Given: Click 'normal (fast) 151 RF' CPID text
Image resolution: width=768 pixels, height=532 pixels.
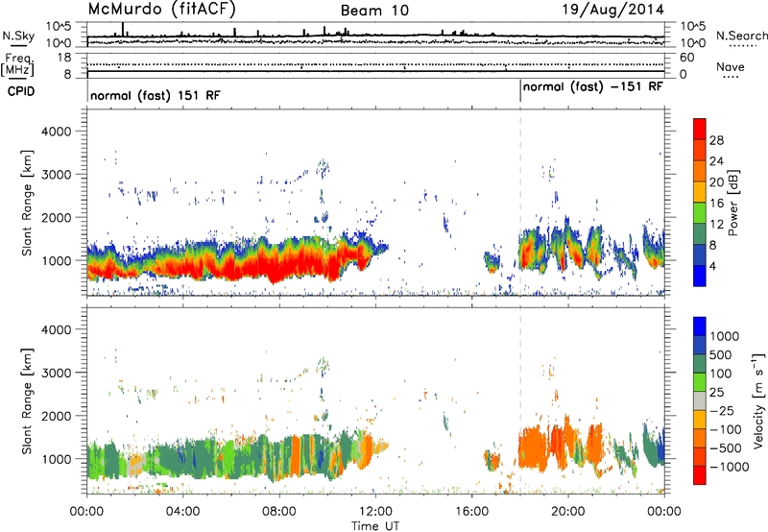Looking at the screenshot, I should point(156,95).
